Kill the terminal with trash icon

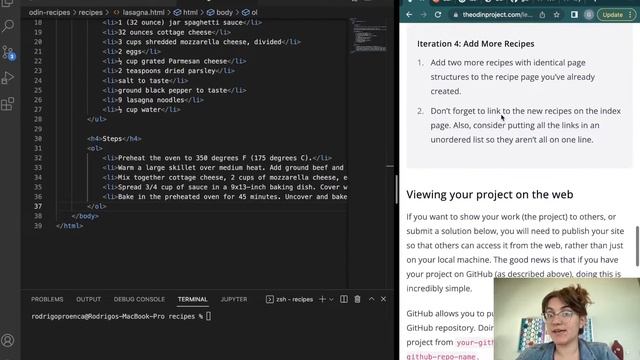(358, 299)
